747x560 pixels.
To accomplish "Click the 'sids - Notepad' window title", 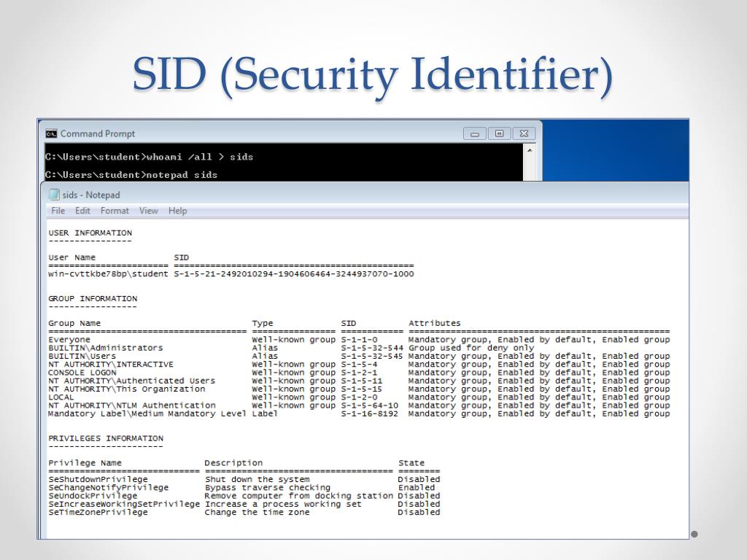I will pos(91,195).
